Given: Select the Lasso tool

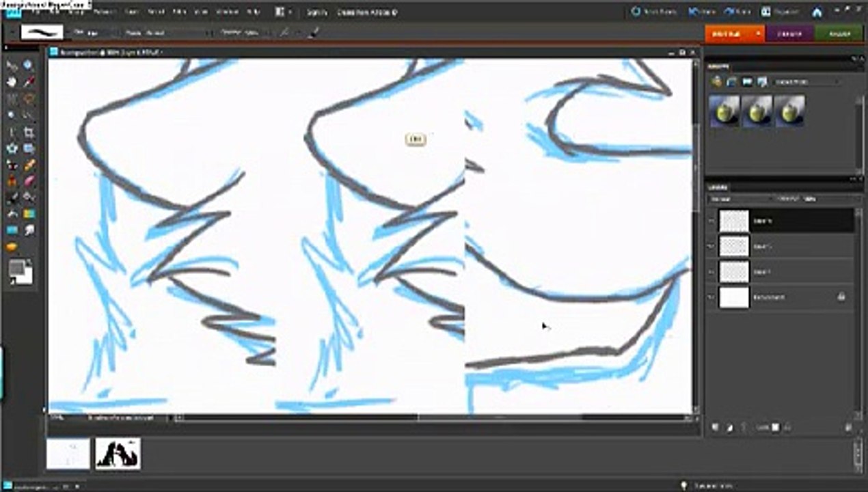Looking at the screenshot, I should pyautogui.click(x=28, y=99).
